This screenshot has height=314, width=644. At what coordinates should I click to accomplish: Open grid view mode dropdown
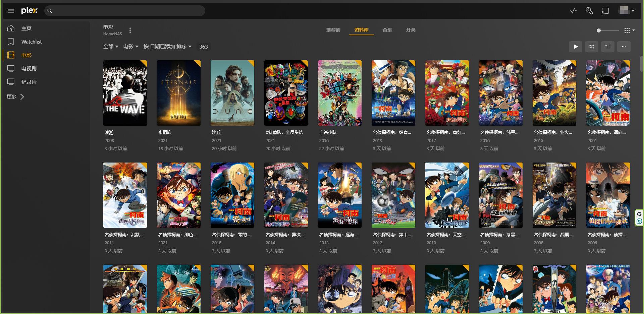tap(629, 30)
